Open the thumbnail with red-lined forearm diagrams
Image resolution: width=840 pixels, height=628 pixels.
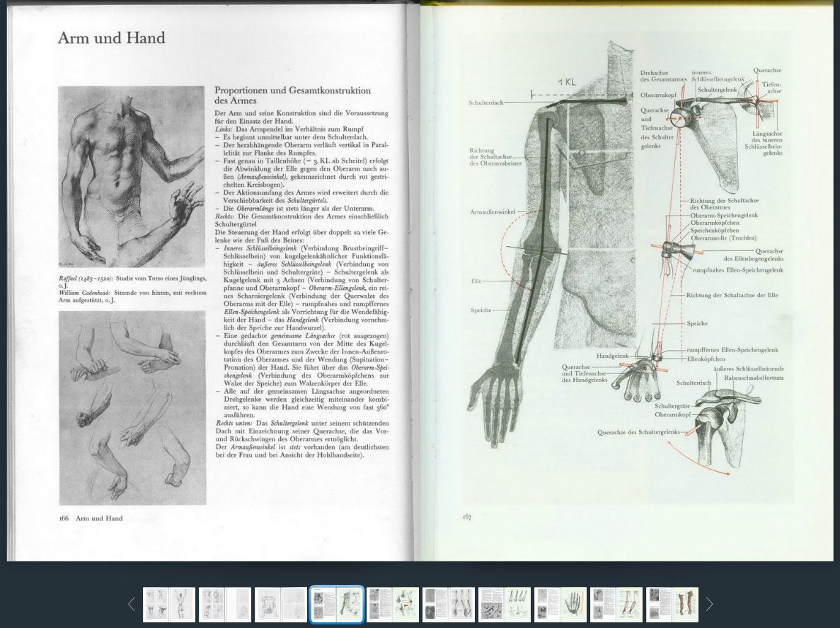coord(616,605)
